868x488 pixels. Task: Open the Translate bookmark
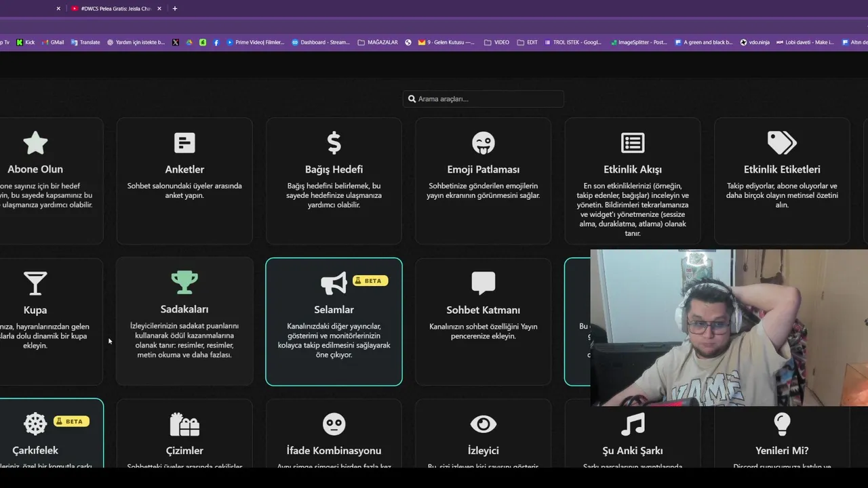click(x=85, y=42)
